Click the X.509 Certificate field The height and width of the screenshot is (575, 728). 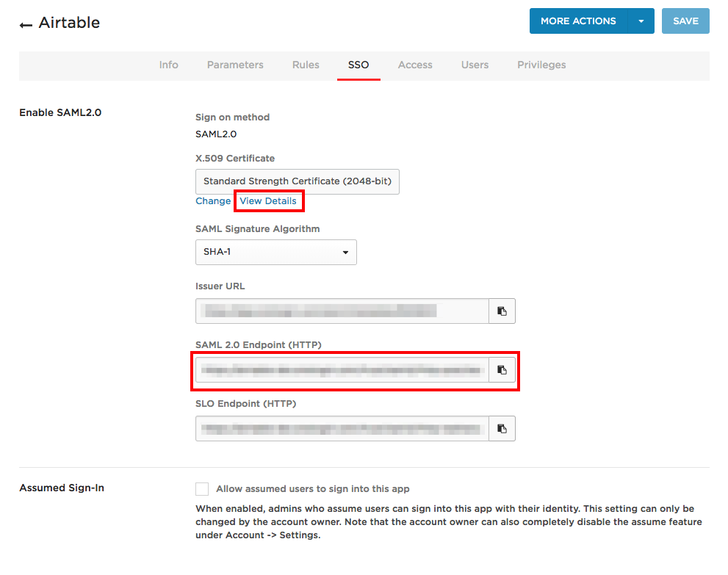(297, 181)
